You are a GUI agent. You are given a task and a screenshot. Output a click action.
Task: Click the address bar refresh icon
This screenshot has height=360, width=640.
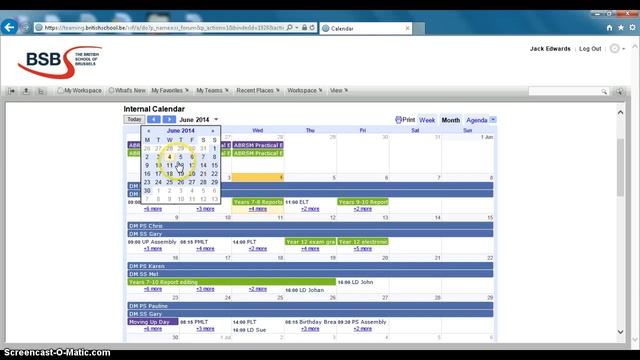pos(312,28)
